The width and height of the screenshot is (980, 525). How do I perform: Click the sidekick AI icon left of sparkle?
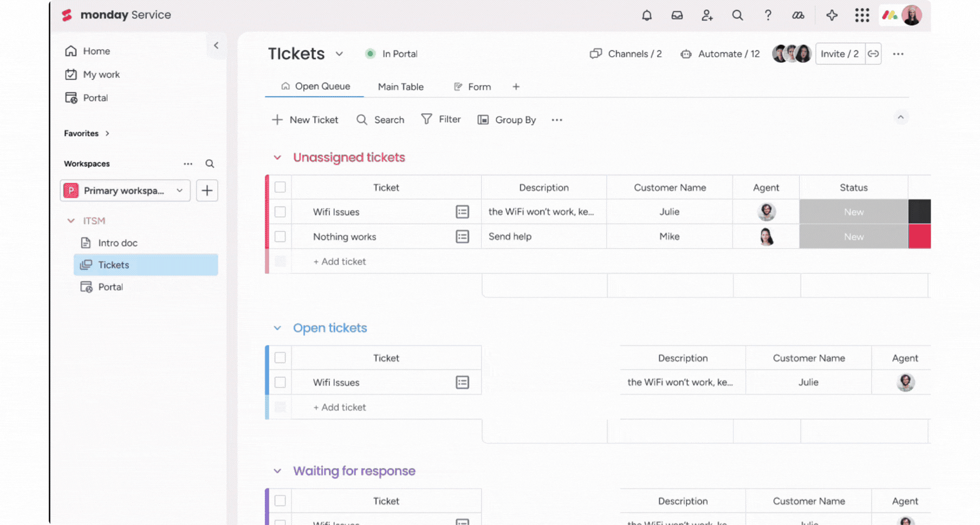pos(798,15)
